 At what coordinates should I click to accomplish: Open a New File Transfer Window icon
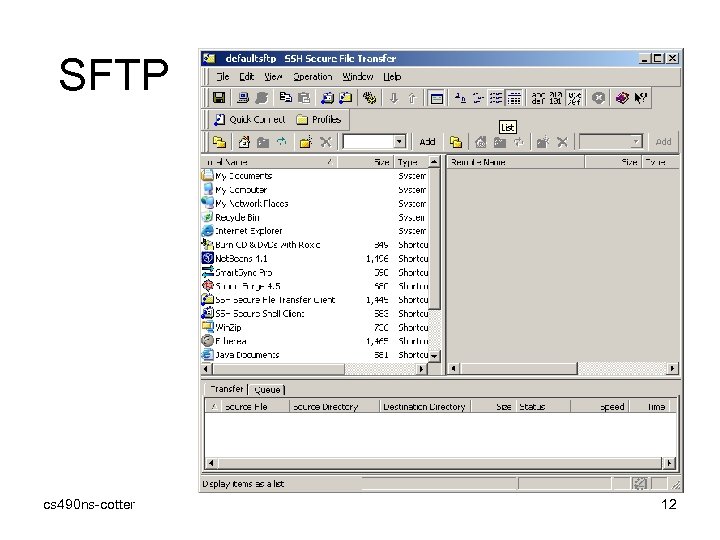[x=345, y=98]
